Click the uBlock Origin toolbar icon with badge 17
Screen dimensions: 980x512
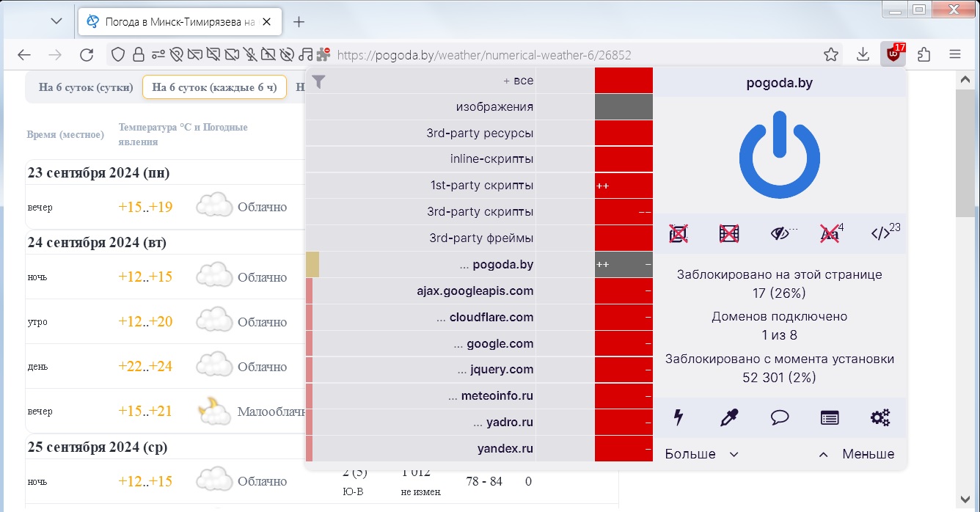click(893, 54)
